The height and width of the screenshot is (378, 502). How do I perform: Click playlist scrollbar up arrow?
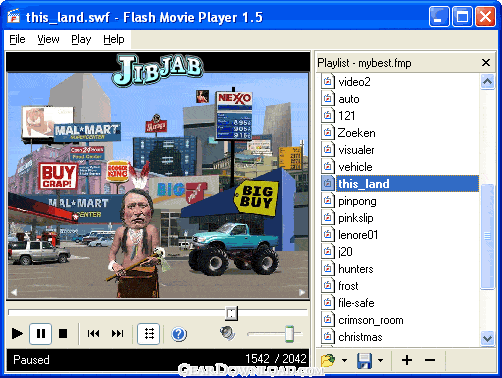[x=487, y=82]
